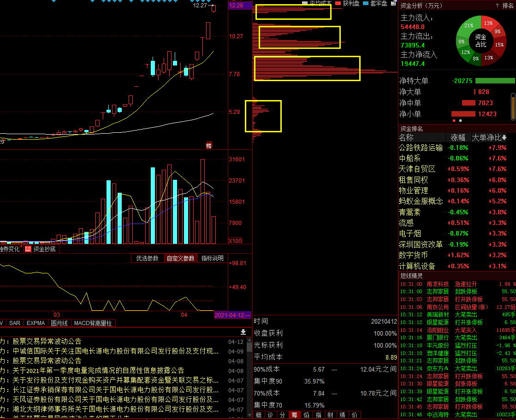The height and width of the screenshot is (420, 516).
Task: Switch to the EXPMA indicator tab
Action: 36,323
